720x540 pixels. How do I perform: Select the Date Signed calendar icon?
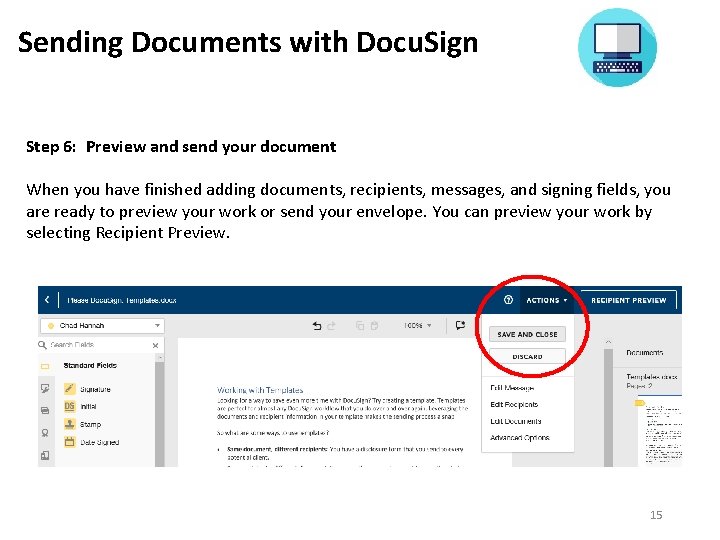coord(69,442)
